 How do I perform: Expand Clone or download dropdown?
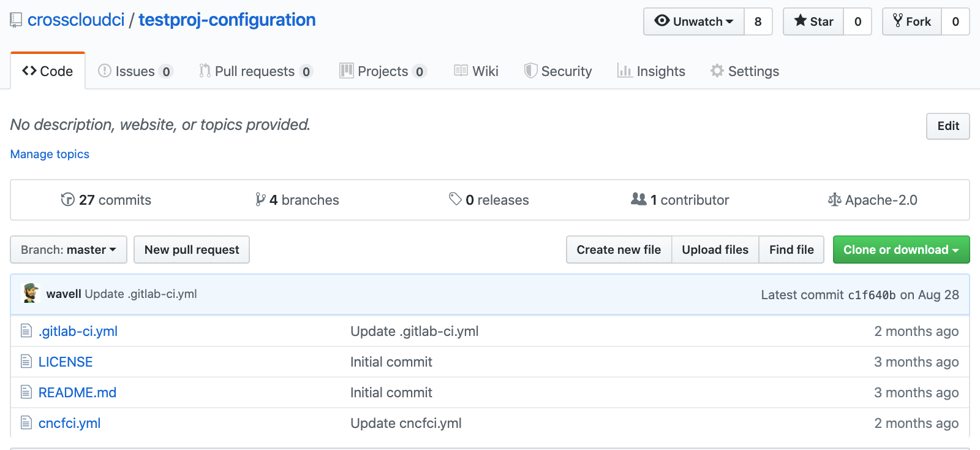point(901,250)
